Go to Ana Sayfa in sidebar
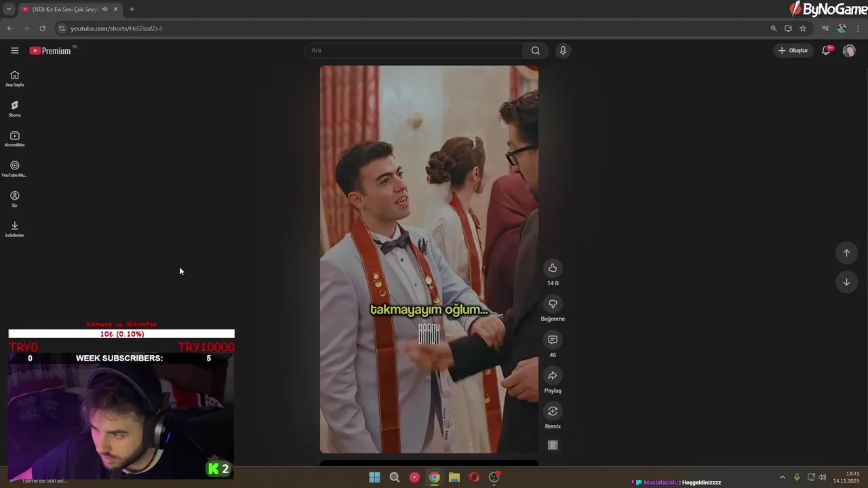Viewport: 868px width, 488px height. (14, 79)
